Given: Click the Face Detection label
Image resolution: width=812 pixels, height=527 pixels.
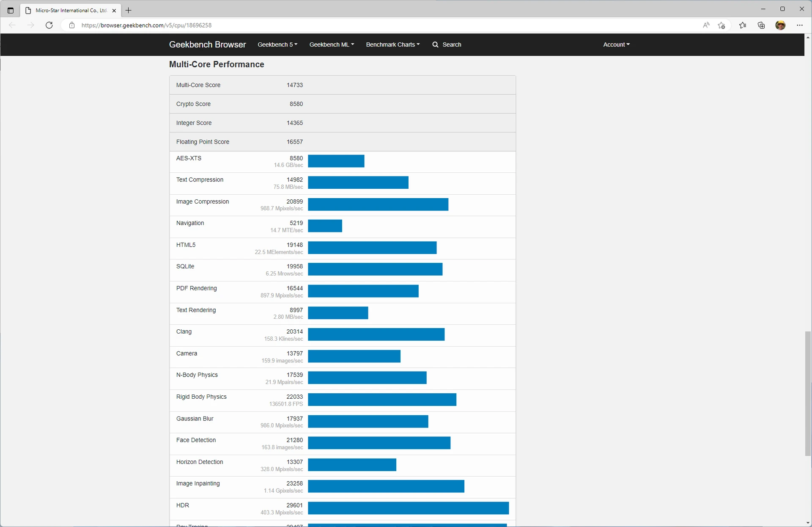Looking at the screenshot, I should coord(196,440).
